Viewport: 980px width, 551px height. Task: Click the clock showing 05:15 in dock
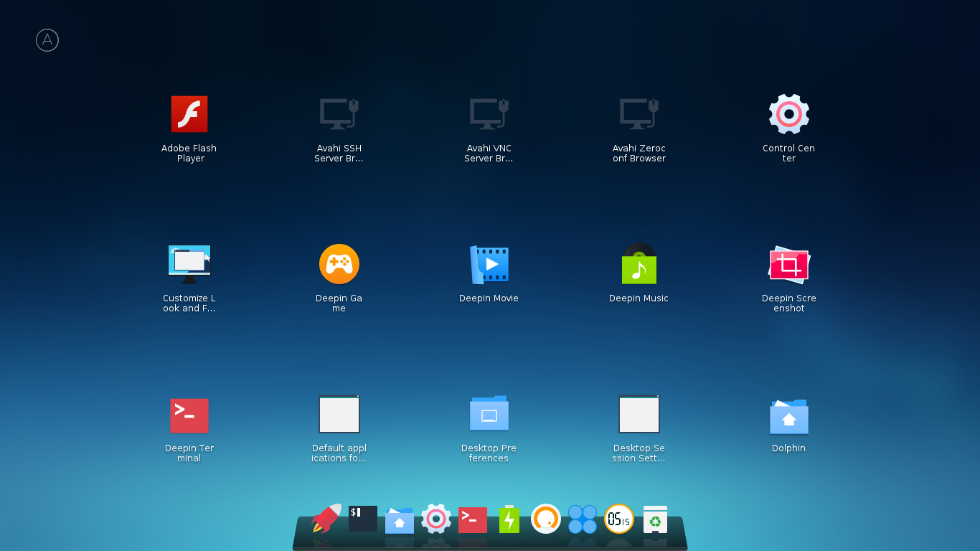tap(619, 518)
